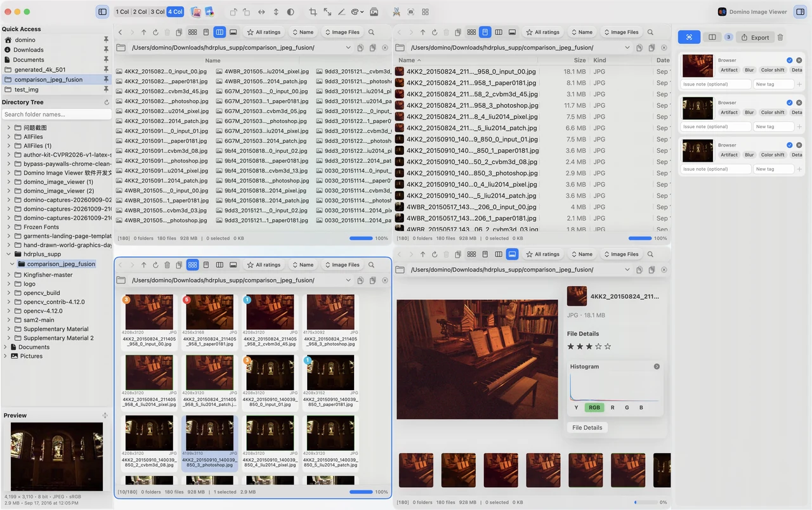Switch layout to 1 Col
The width and height of the screenshot is (812, 510).
tap(122, 11)
